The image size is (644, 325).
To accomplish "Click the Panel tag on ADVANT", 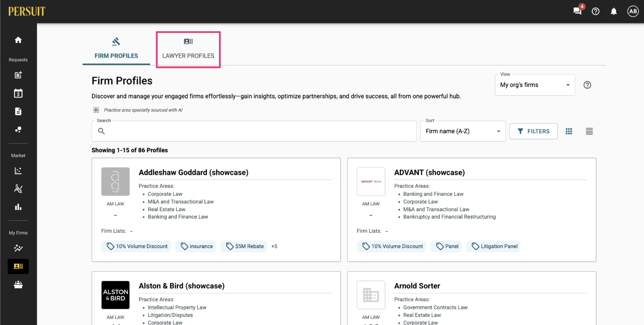I will point(446,246).
